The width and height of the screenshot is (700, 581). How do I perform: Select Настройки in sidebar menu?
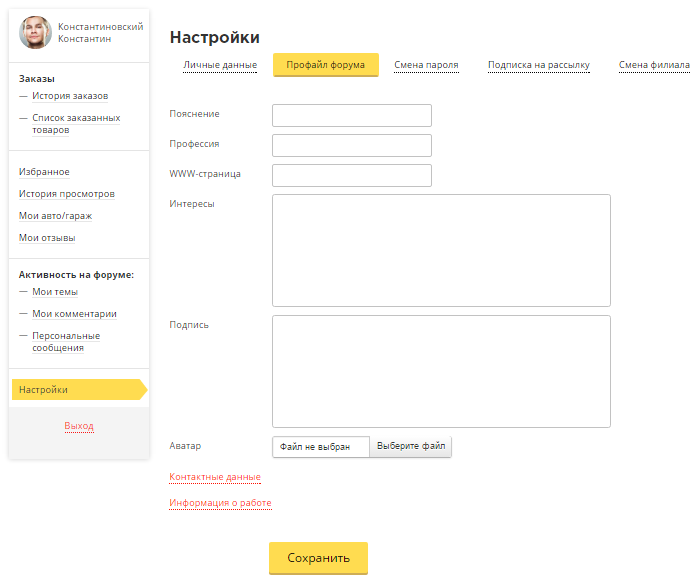tap(79, 389)
